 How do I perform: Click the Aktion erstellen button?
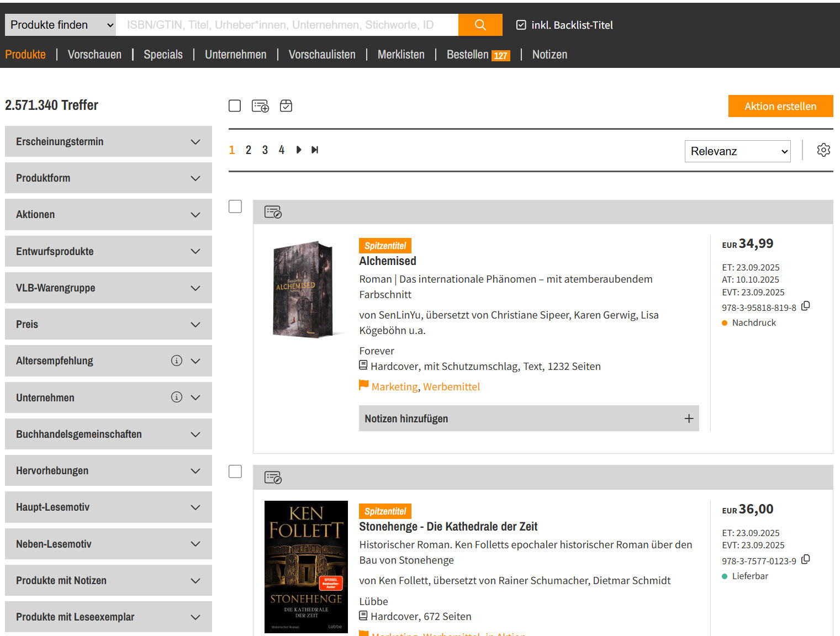(780, 107)
